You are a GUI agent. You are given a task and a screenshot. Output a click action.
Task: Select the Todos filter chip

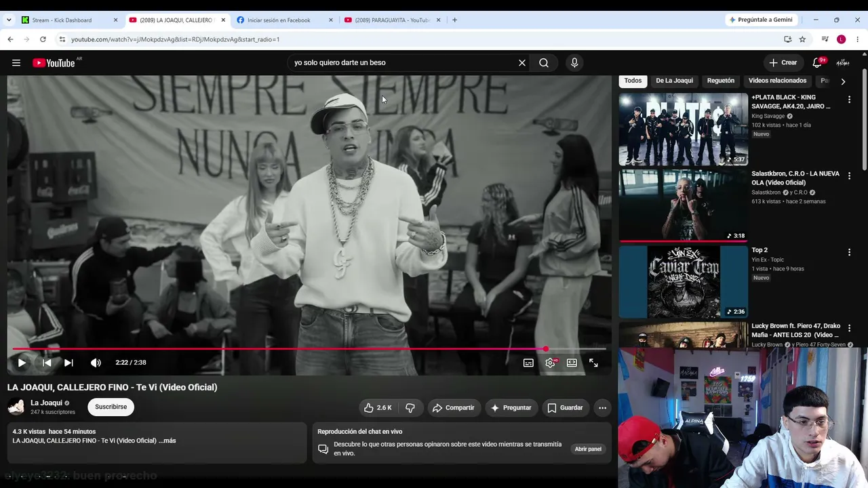click(633, 81)
